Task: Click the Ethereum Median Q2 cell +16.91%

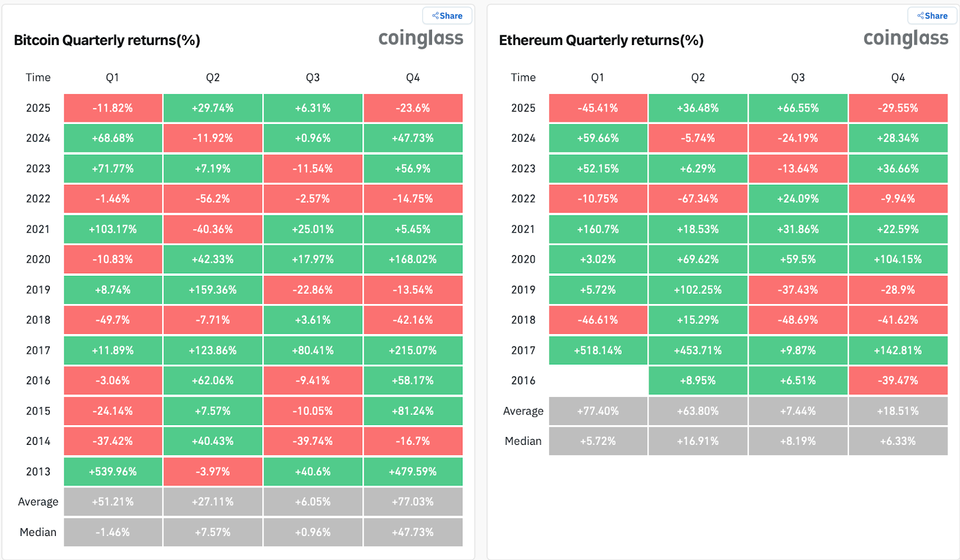Action: [x=698, y=441]
